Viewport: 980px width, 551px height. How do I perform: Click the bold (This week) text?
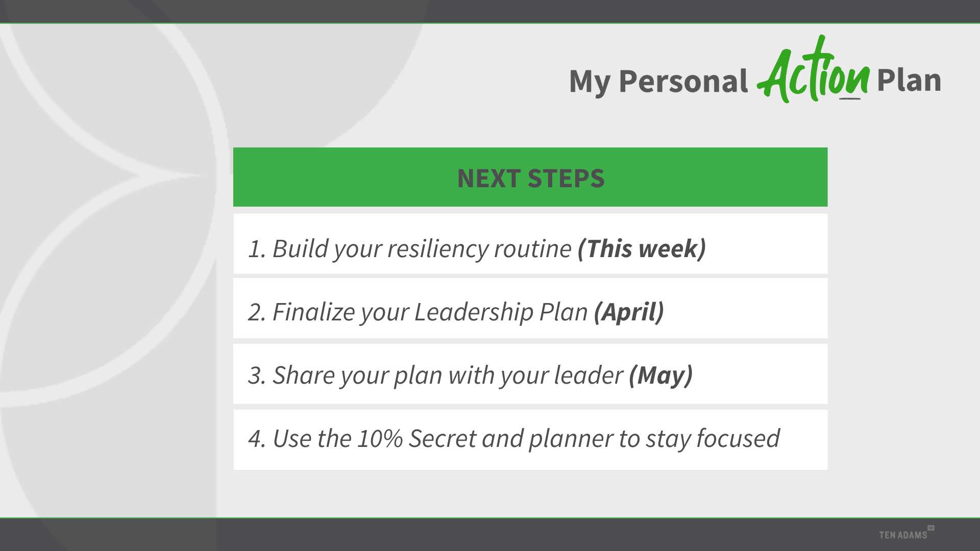(x=642, y=248)
